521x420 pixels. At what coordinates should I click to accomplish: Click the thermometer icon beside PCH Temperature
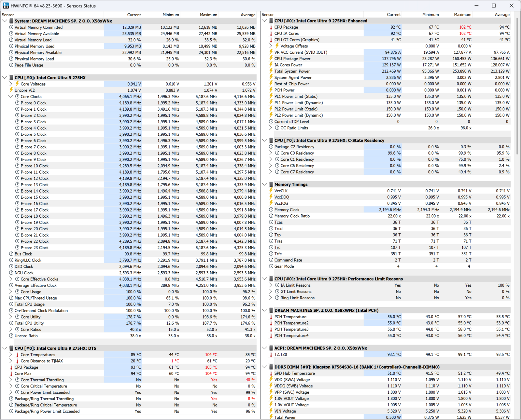271,317
